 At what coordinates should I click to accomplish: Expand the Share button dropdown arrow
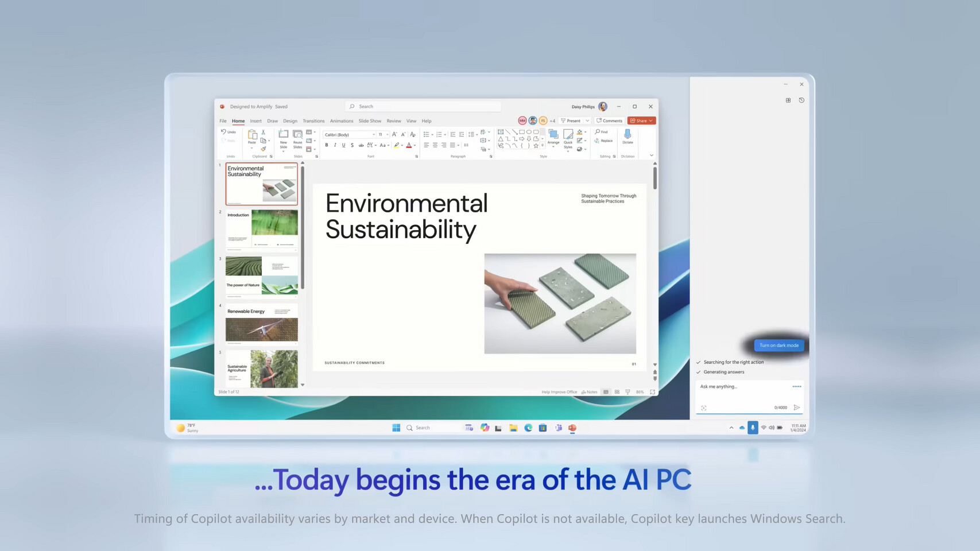pyautogui.click(x=651, y=121)
